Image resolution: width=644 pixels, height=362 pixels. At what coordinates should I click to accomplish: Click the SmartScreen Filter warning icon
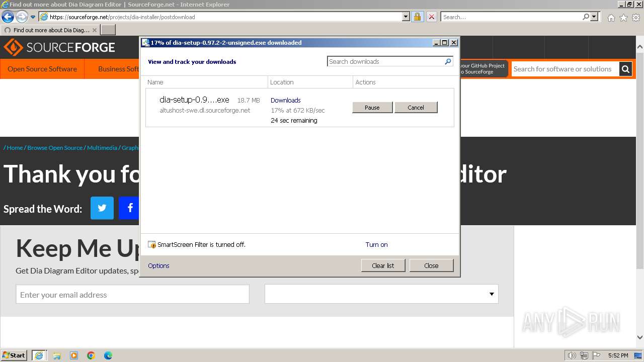coord(152,245)
